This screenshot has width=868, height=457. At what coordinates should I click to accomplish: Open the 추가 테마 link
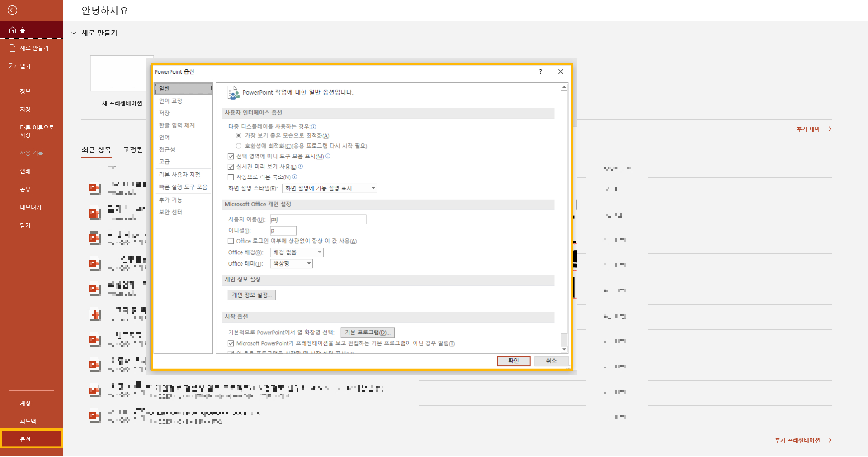pyautogui.click(x=814, y=129)
